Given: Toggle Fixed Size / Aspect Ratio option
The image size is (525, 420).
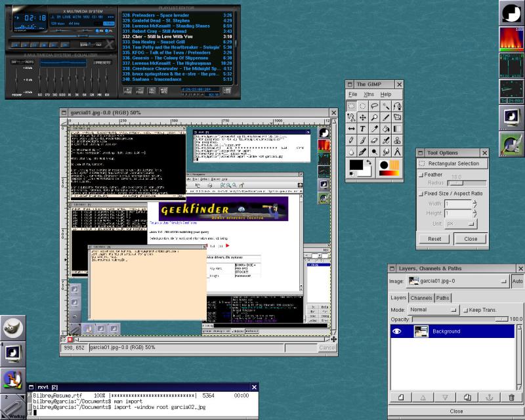Looking at the screenshot, I should tap(421, 194).
